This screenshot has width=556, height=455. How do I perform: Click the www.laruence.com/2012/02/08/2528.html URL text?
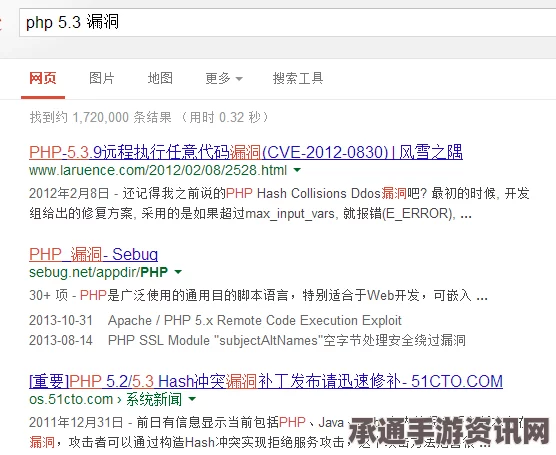pos(158,170)
